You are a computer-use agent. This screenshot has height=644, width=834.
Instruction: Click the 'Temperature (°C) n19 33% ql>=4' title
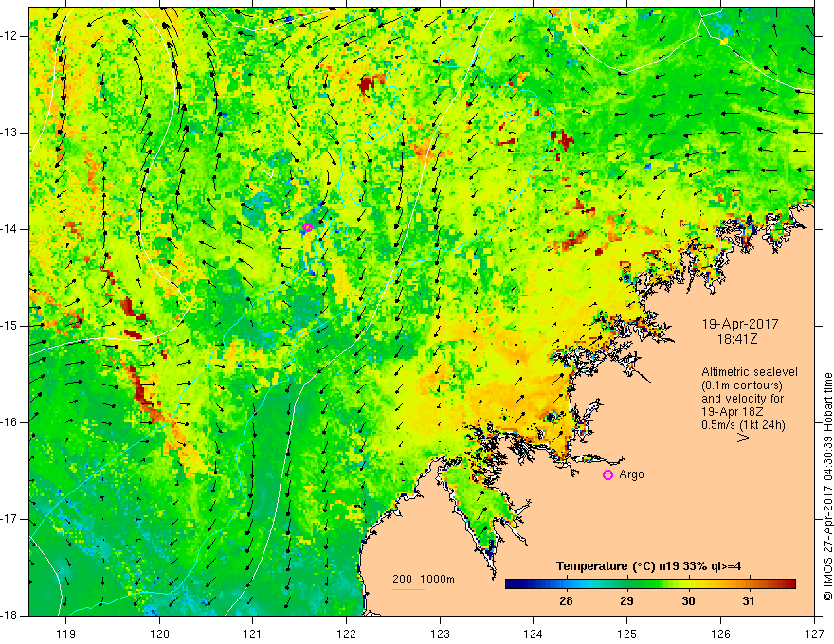648,566
